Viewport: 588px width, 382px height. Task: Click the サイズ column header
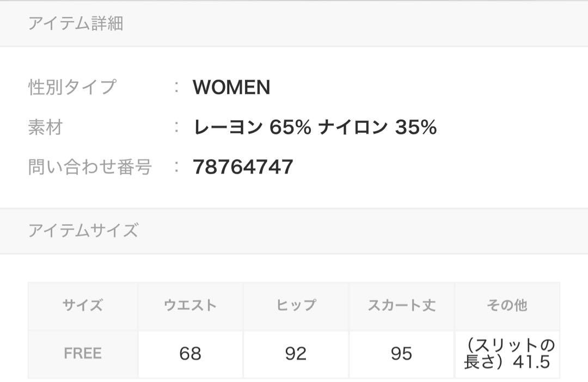83,305
